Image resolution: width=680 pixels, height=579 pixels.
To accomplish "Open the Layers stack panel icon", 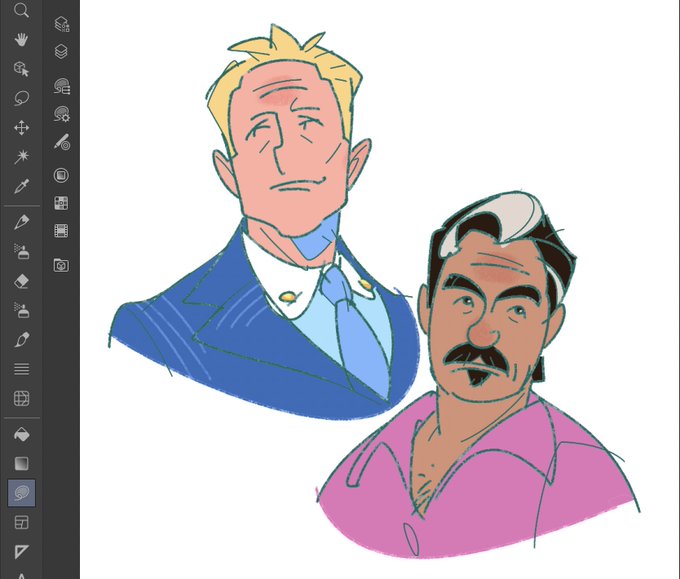I will (61, 52).
